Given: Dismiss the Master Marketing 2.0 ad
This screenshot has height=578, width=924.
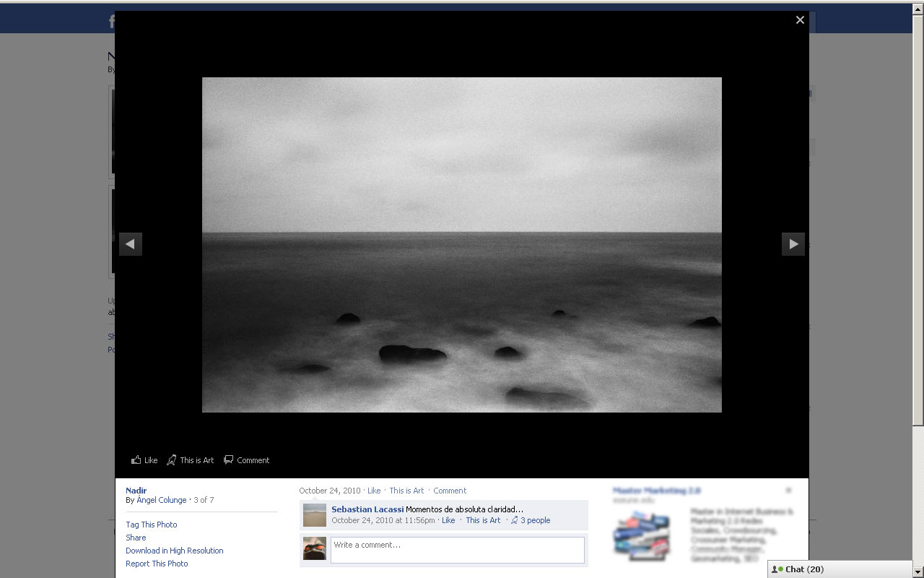Looking at the screenshot, I should (788, 490).
